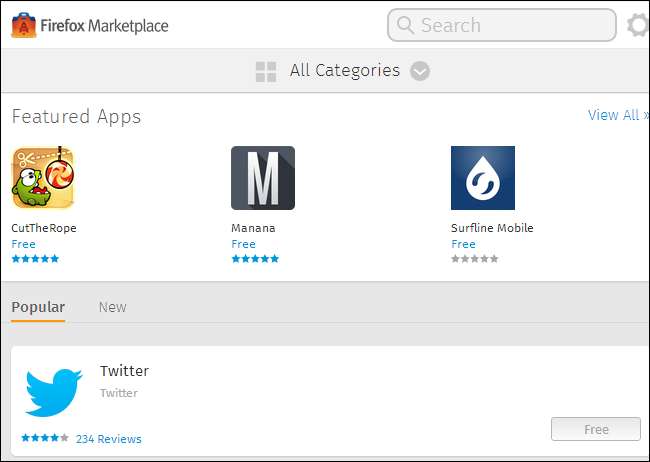Open the Surfline Mobile app icon
This screenshot has height=462, width=650.
(x=483, y=178)
